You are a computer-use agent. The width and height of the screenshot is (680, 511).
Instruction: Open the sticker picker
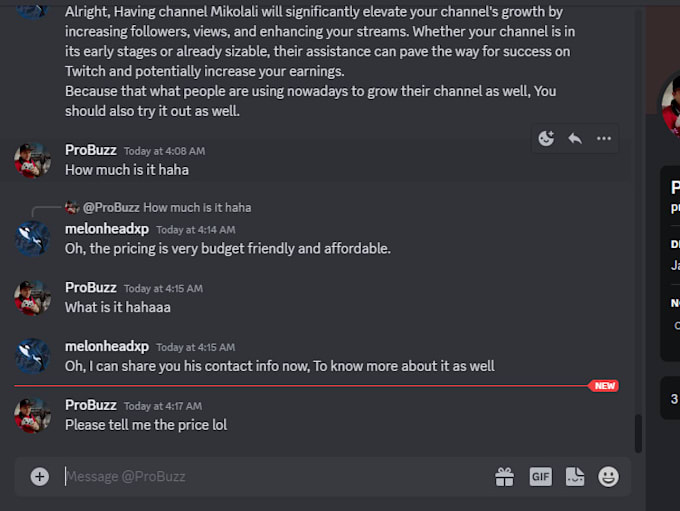pos(574,477)
